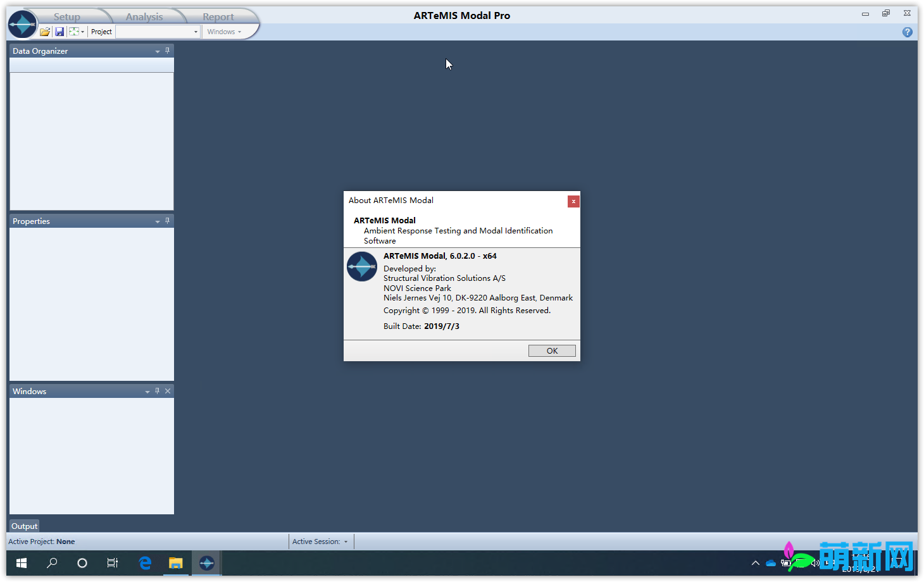The width and height of the screenshot is (924, 582).
Task: Switch to the Setup tab
Action: 67,16
